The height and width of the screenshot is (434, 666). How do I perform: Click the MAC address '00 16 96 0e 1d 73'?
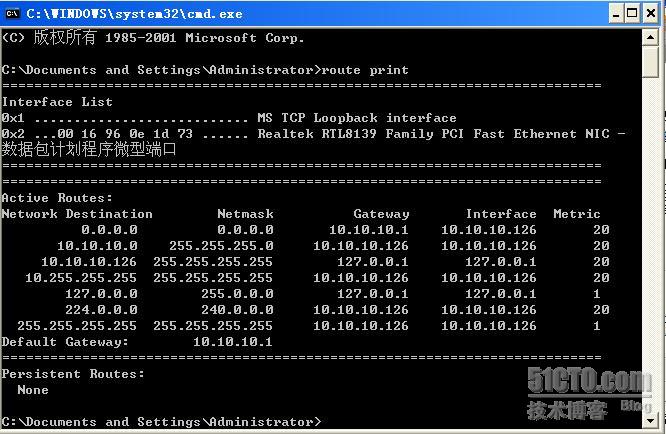tap(125, 134)
